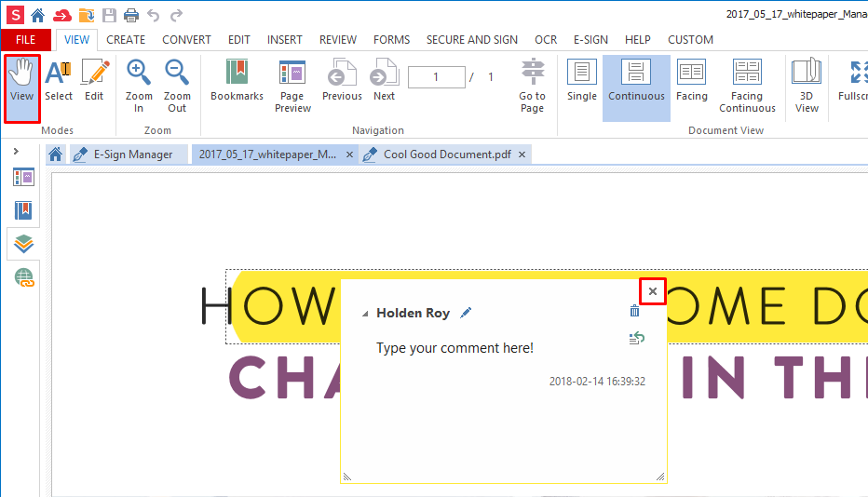Click the Zoom Out magnifier
The image size is (868, 497).
click(177, 86)
